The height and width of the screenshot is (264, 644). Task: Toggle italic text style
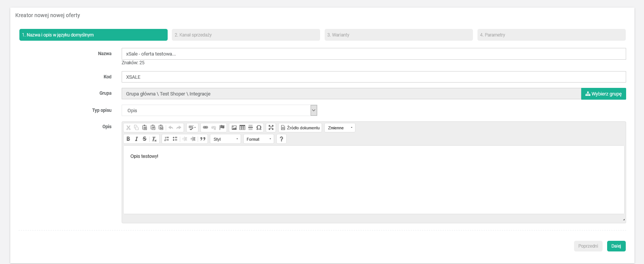pyautogui.click(x=136, y=139)
